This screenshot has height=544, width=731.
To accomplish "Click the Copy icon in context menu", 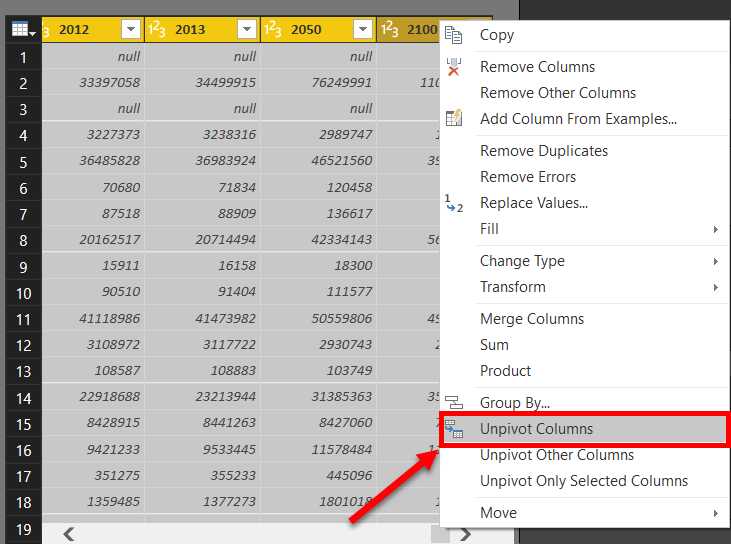I will point(454,35).
